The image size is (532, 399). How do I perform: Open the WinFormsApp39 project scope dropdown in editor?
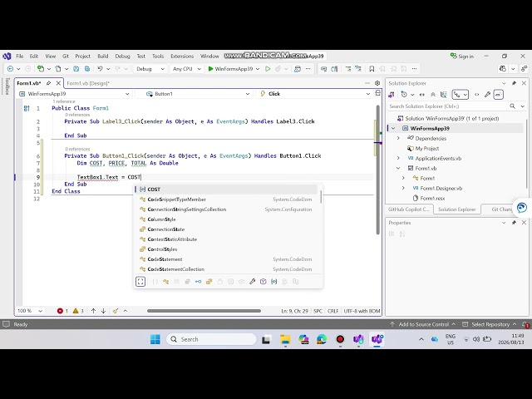[74, 94]
